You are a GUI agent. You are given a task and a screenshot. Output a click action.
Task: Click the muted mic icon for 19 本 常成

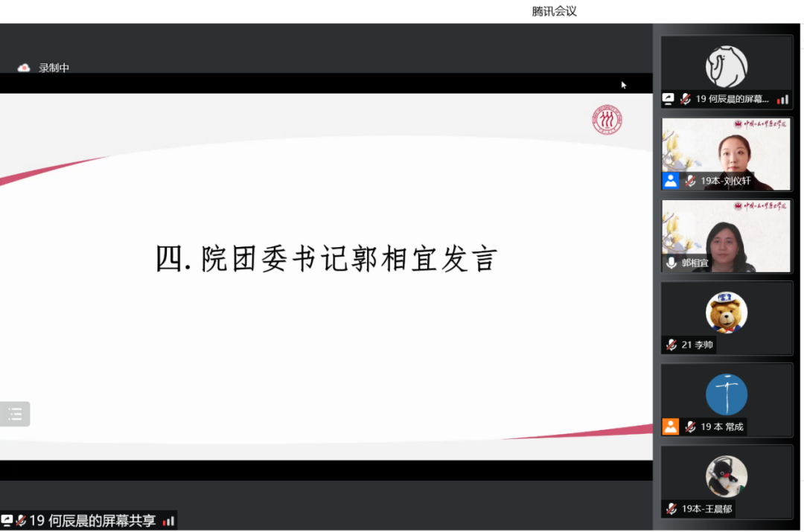pos(690,426)
